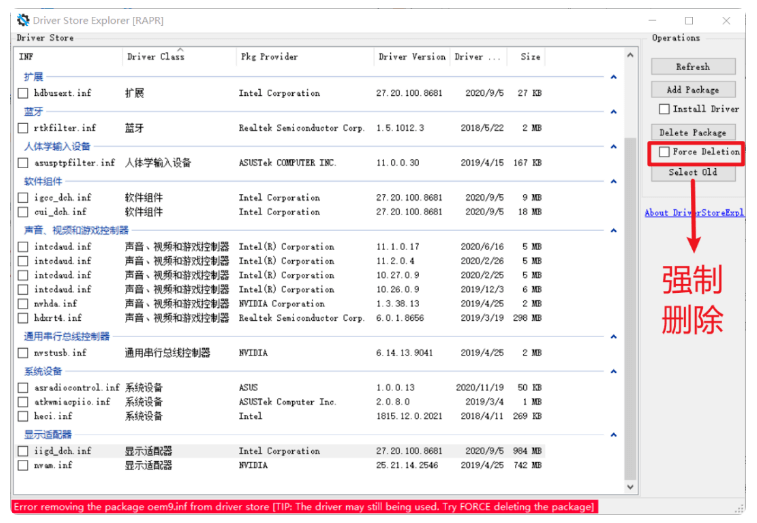Sort by the Driver Version column header
This screenshot has height=523, width=757.
[x=412, y=57]
